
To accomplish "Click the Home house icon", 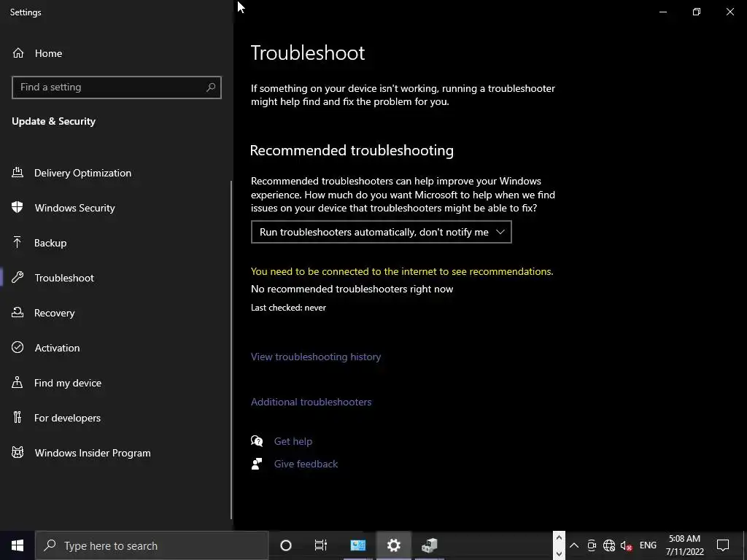I will [18, 52].
